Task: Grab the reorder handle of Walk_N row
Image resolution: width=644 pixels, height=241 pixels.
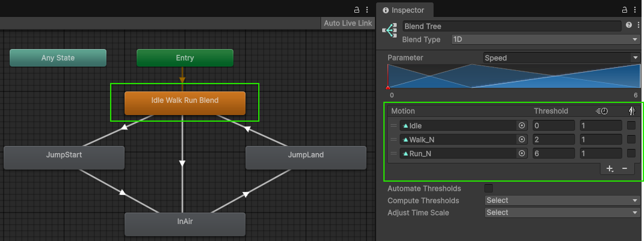Action: coord(394,139)
